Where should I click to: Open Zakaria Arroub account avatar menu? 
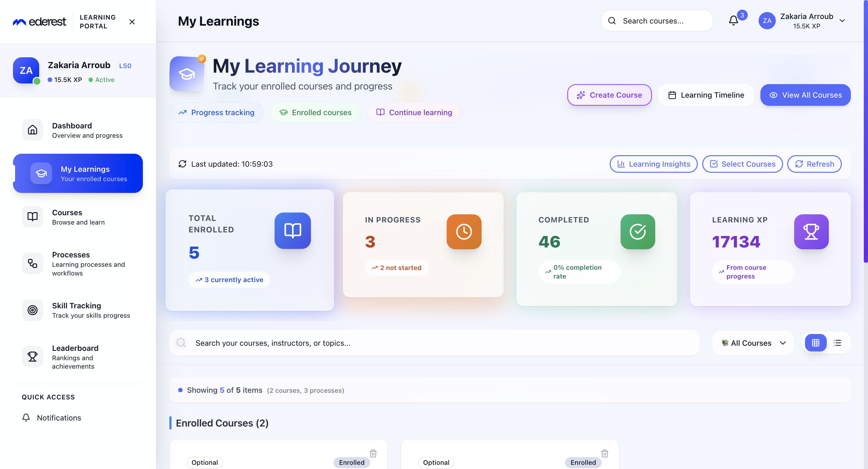(767, 20)
